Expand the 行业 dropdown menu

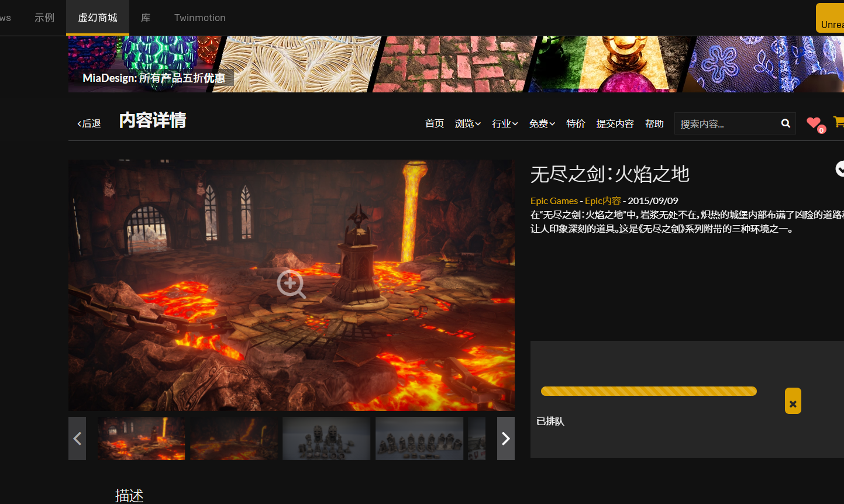click(505, 123)
